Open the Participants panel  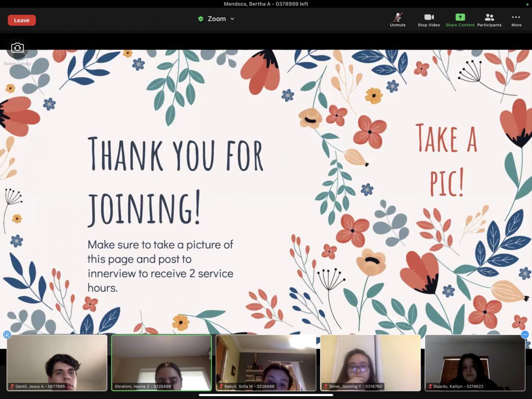coord(489,20)
